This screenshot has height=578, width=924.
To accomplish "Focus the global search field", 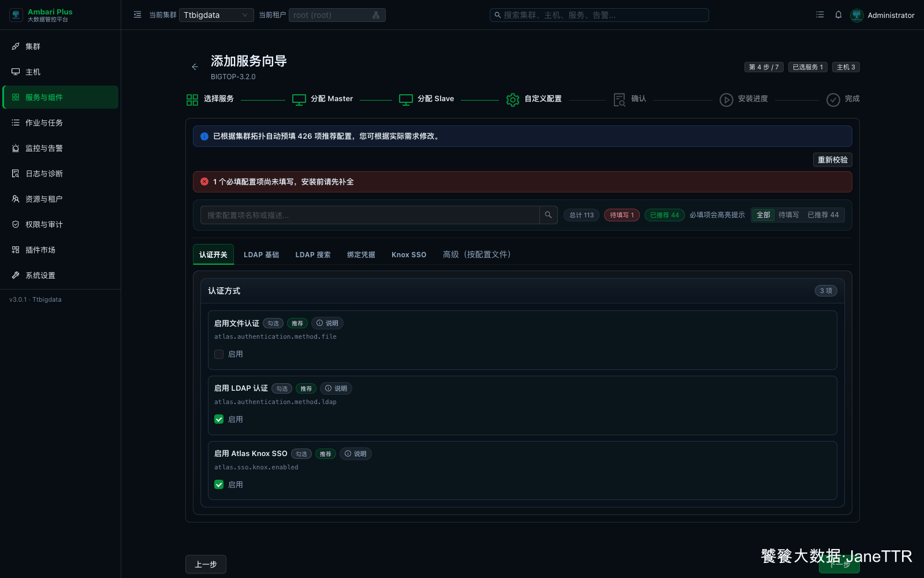I will click(x=599, y=15).
